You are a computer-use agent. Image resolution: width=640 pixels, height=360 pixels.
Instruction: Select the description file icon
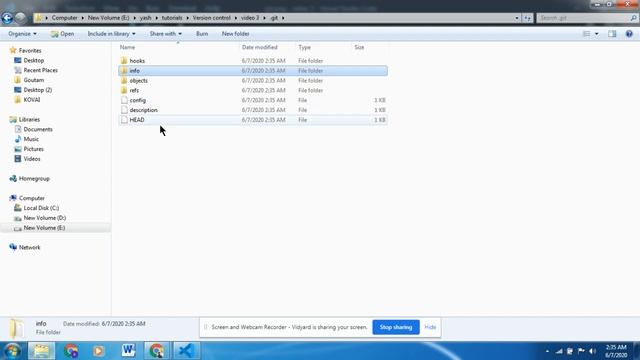coord(124,110)
